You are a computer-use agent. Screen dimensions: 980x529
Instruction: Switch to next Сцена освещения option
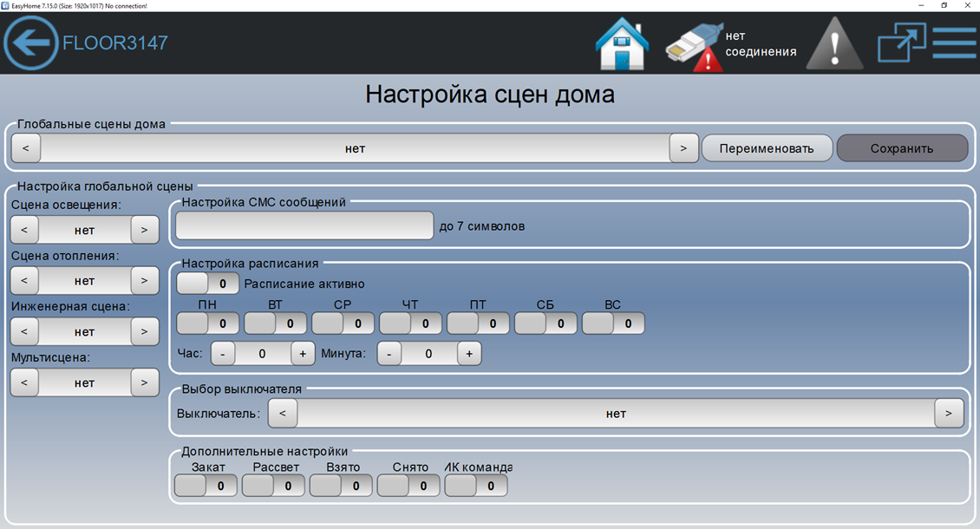click(x=145, y=231)
